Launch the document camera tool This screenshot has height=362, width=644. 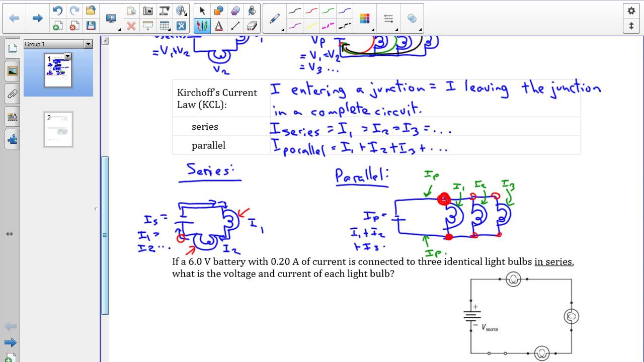tap(165, 11)
